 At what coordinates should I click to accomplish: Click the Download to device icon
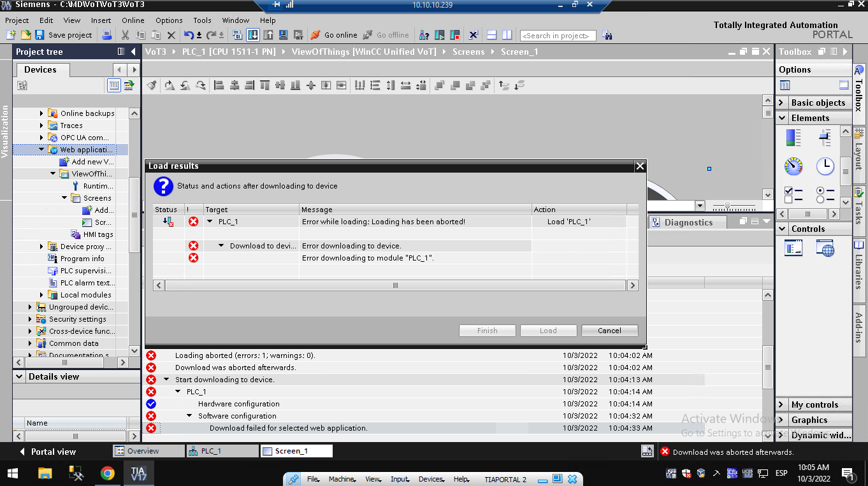point(253,35)
